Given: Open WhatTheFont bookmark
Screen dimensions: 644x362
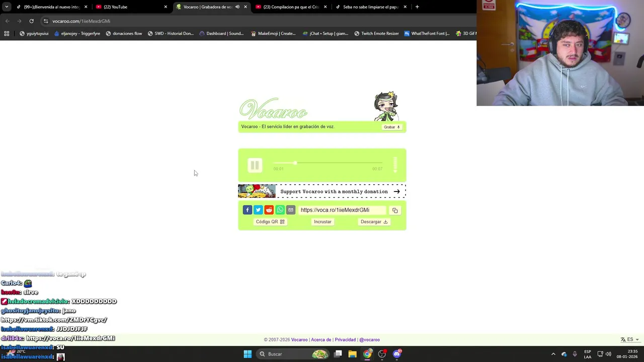Looking at the screenshot, I should click(427, 34).
